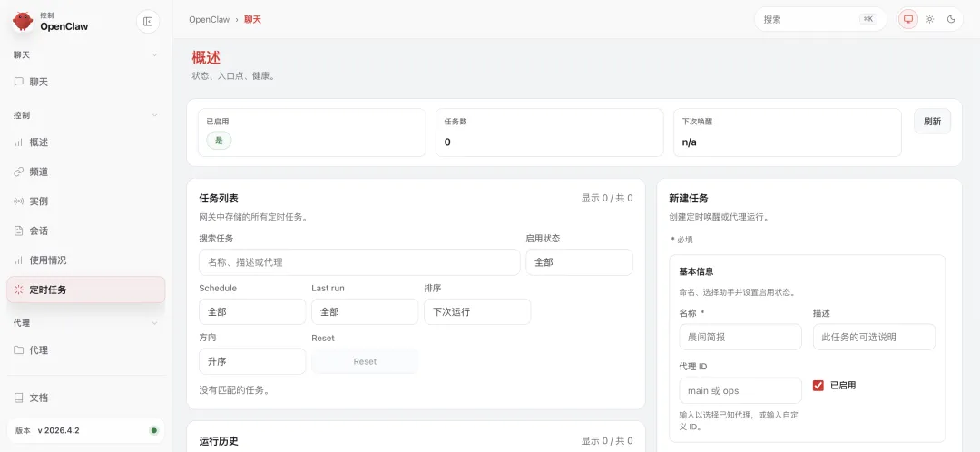Open the 排序 dropdown showing 下次运行

click(477, 311)
